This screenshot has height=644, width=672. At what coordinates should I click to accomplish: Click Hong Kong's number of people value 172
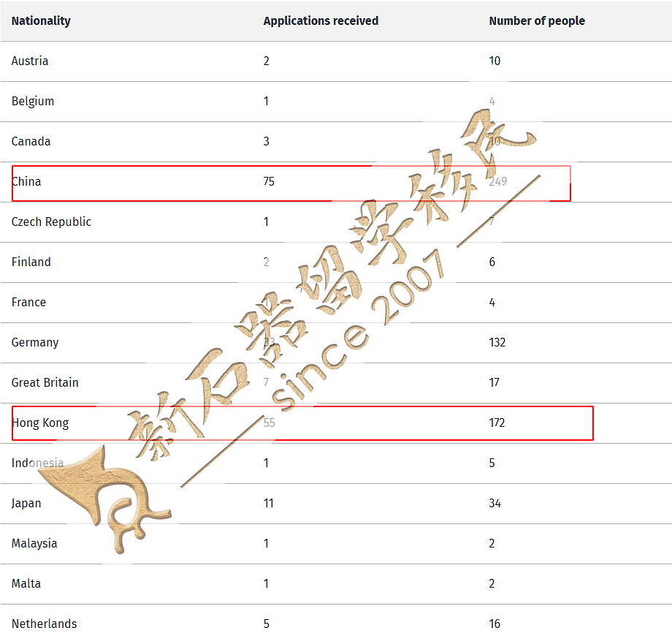(497, 423)
